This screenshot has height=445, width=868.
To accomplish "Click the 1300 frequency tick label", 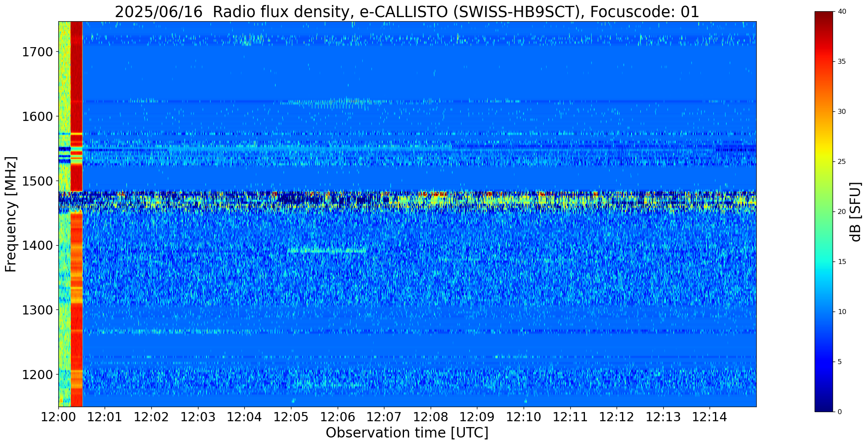I will pyautogui.click(x=37, y=310).
